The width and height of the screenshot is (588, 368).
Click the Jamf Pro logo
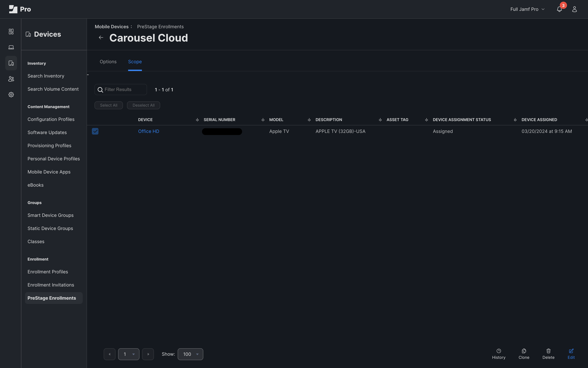pos(20,9)
